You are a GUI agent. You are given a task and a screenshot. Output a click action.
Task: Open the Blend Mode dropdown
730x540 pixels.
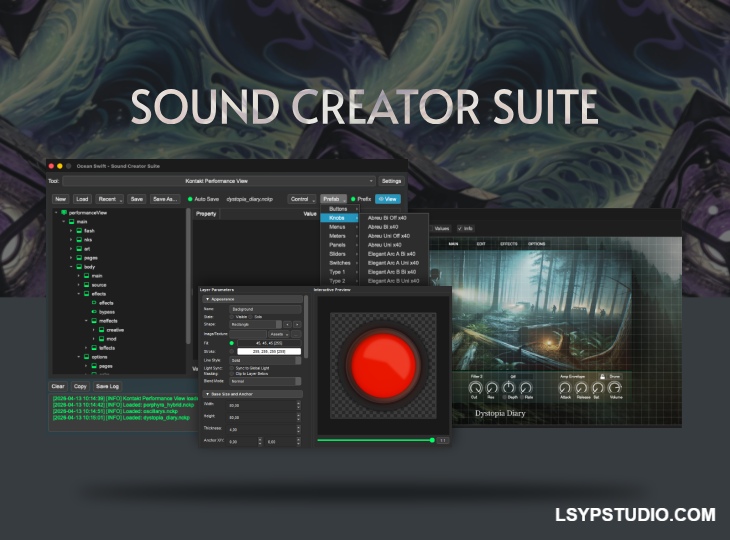tap(265, 381)
